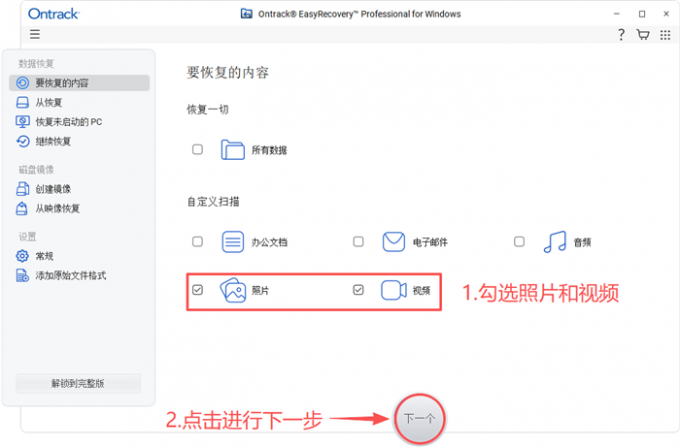Uncheck the 视频 checkbox
The image size is (680, 447).
(x=358, y=290)
